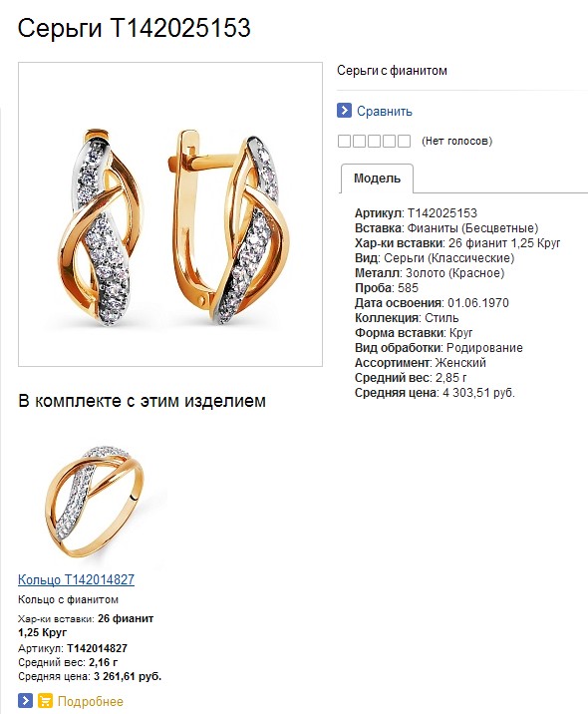This screenshot has height=714, width=588.
Task: Click the Сравнить compare link
Action: [x=384, y=111]
